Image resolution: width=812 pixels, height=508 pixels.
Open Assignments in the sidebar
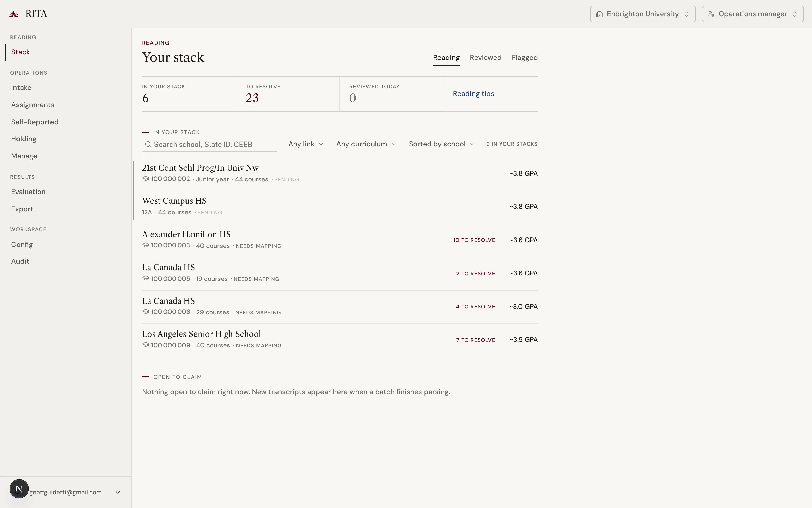32,105
